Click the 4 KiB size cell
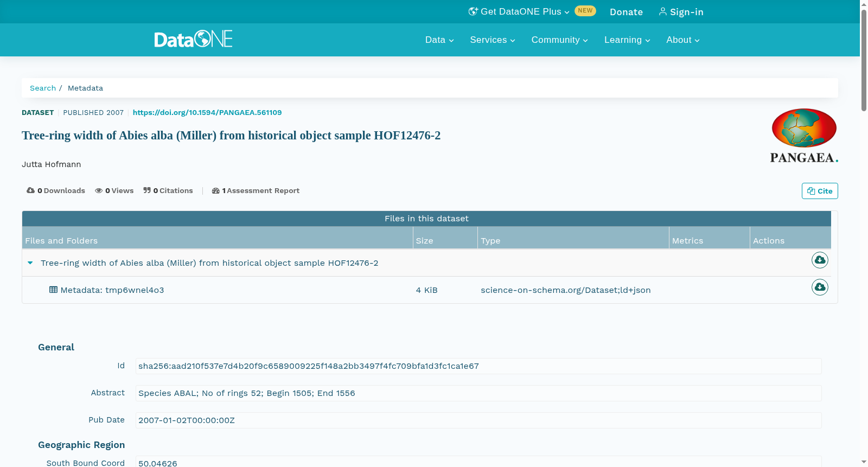868x467 pixels. coord(426,290)
